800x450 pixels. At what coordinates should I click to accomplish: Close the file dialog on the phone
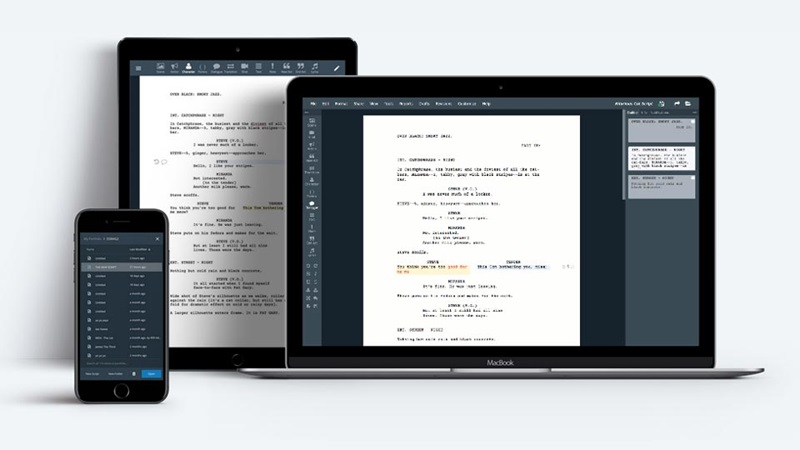[x=157, y=239]
